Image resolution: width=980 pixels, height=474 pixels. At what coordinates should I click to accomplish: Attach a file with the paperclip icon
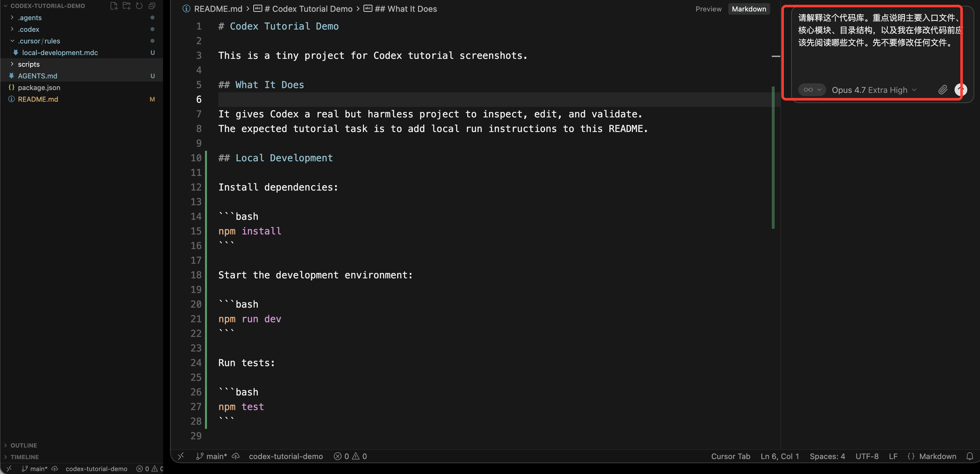pyautogui.click(x=943, y=90)
